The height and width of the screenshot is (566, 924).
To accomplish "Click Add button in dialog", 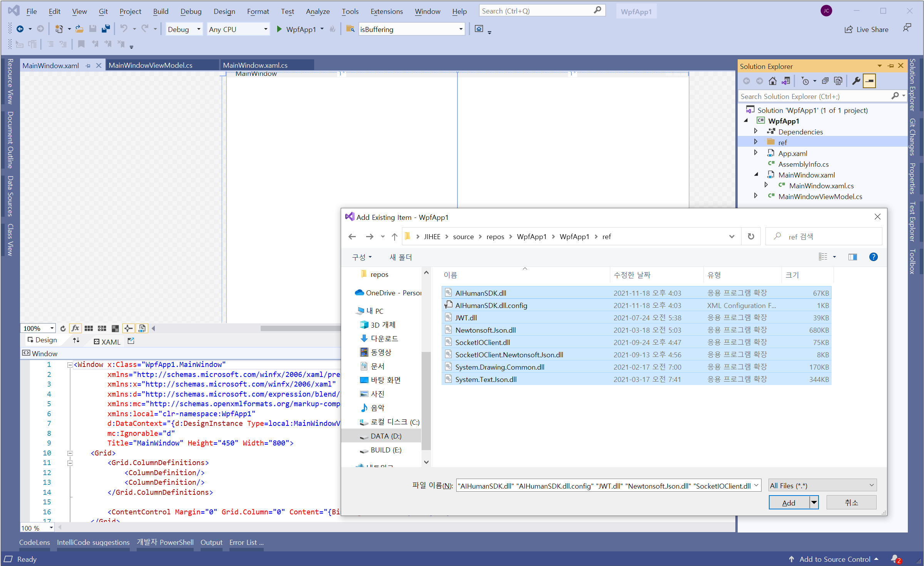I will [x=789, y=502].
